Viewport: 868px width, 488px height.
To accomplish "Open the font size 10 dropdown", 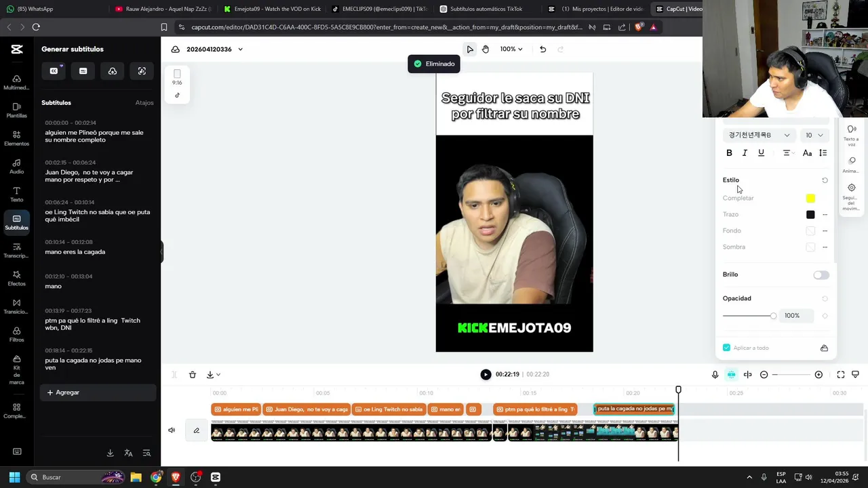I will point(814,135).
